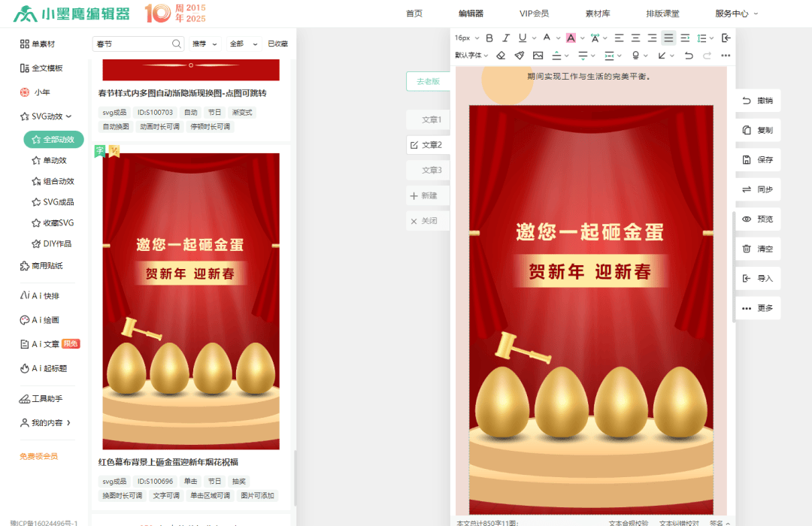Image resolution: width=812 pixels, height=526 pixels.
Task: Click the 保存 save button
Action: tap(758, 160)
